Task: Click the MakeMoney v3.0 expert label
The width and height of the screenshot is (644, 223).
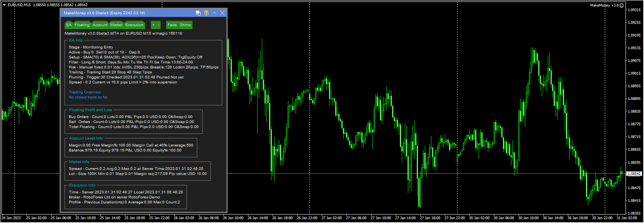Action: (x=604, y=5)
